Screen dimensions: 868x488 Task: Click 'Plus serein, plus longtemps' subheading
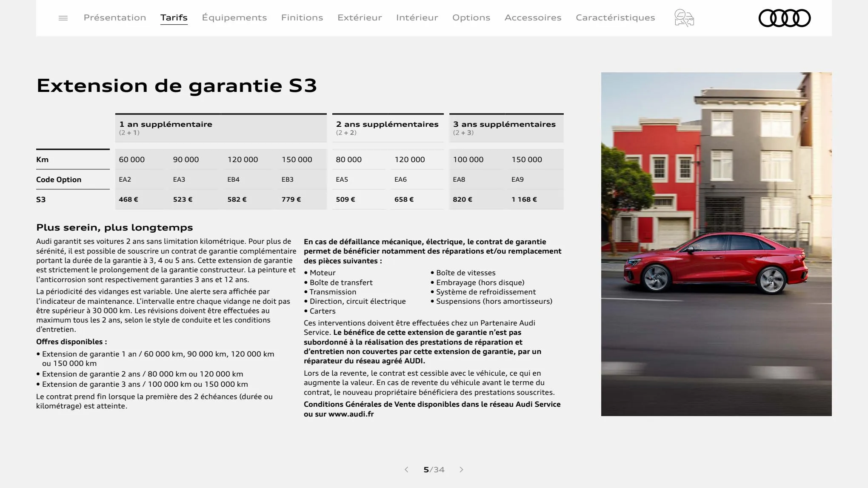[x=114, y=228]
